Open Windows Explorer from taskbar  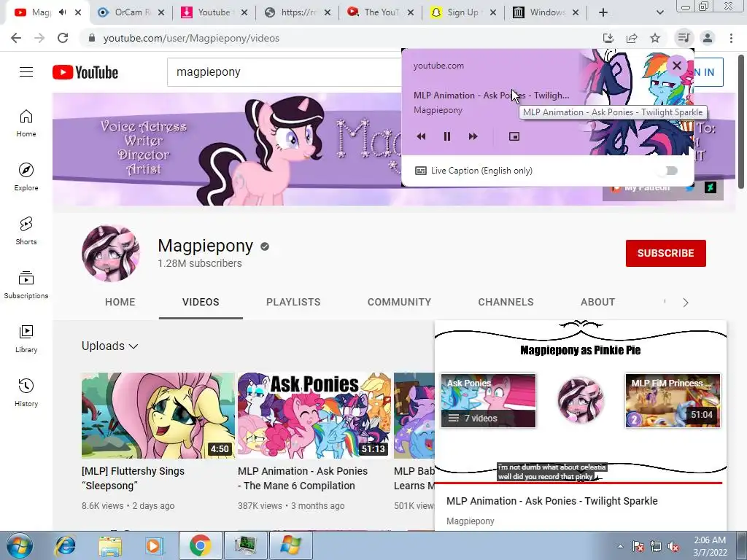click(110, 545)
